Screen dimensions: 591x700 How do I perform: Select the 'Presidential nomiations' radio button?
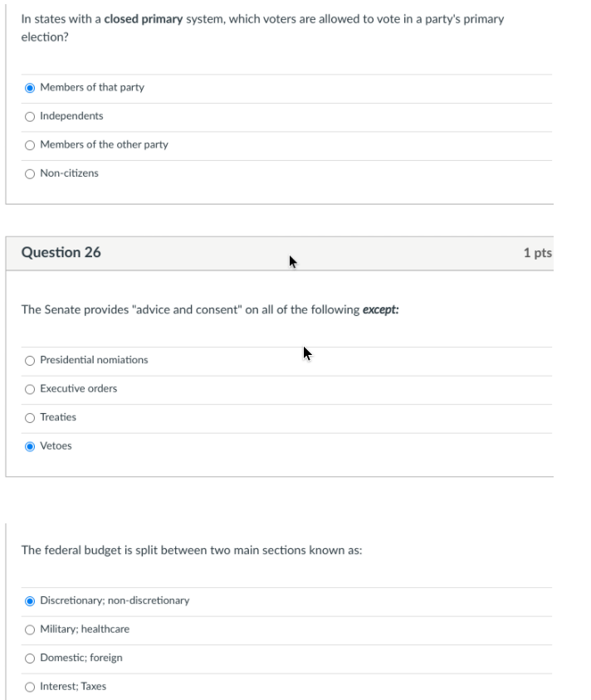pos(31,360)
